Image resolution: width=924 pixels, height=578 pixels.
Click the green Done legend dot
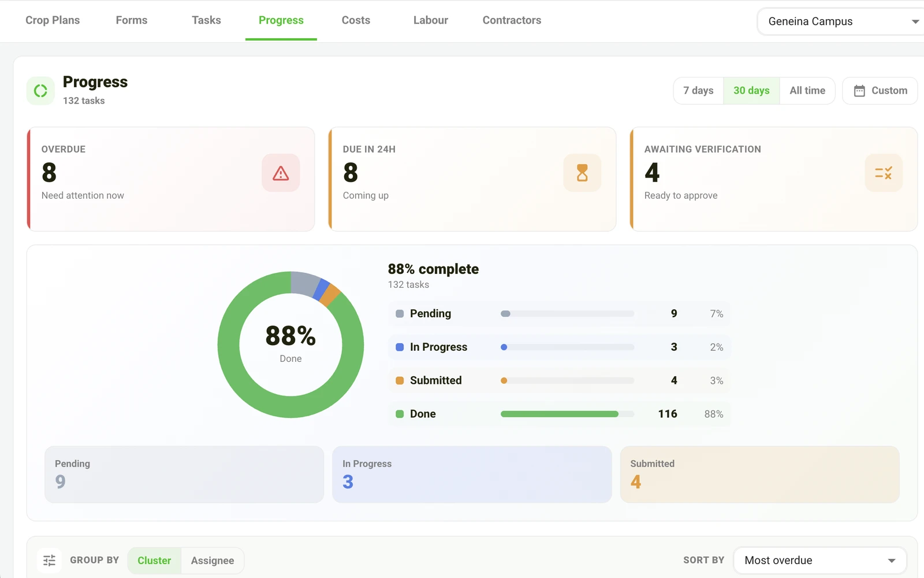[400, 414]
